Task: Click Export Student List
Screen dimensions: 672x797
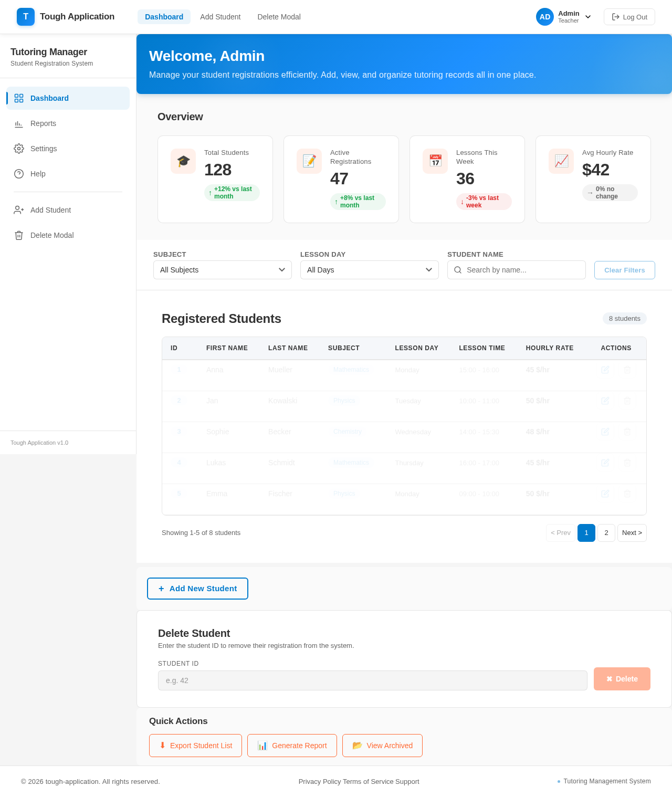Action: click(195, 746)
